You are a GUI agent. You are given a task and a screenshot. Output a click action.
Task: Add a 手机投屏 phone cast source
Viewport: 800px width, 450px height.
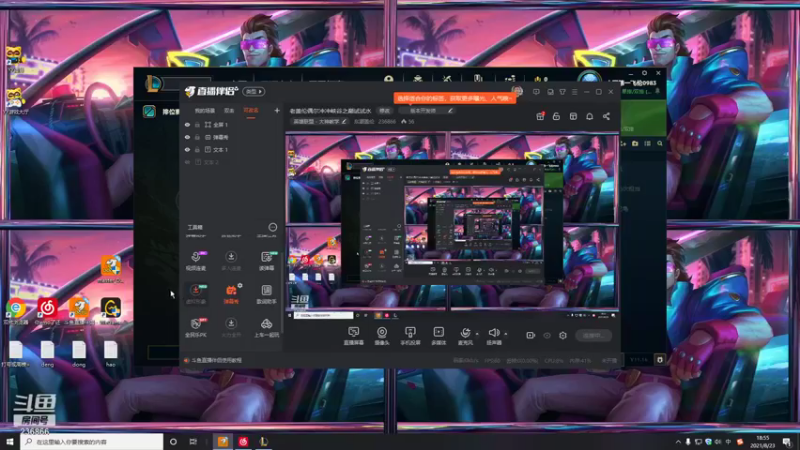tap(410, 336)
